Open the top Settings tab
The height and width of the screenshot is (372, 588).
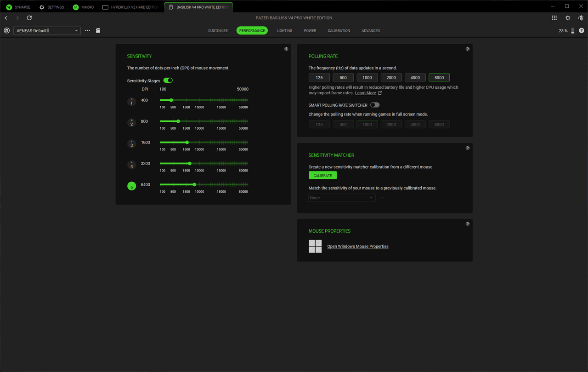coord(51,7)
